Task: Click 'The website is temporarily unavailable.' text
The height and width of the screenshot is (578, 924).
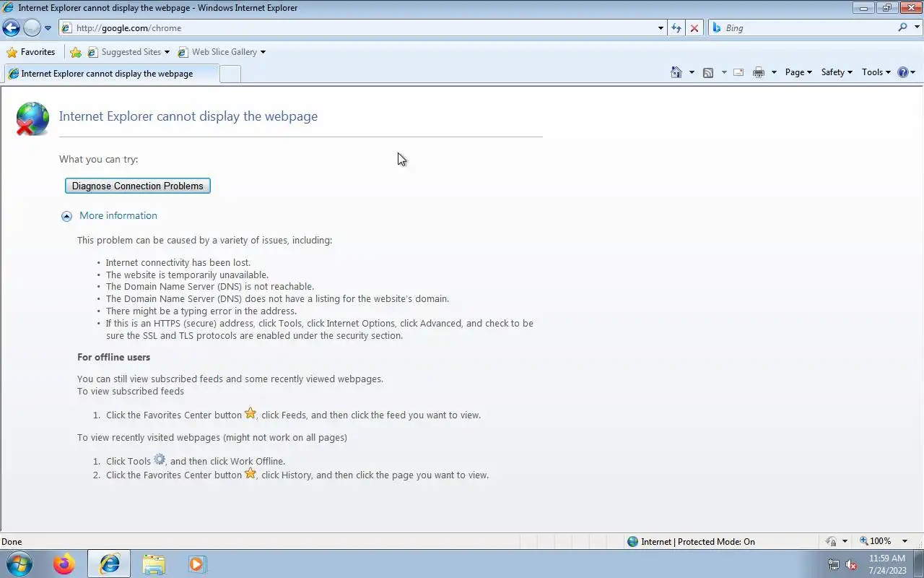Action: pos(187,275)
